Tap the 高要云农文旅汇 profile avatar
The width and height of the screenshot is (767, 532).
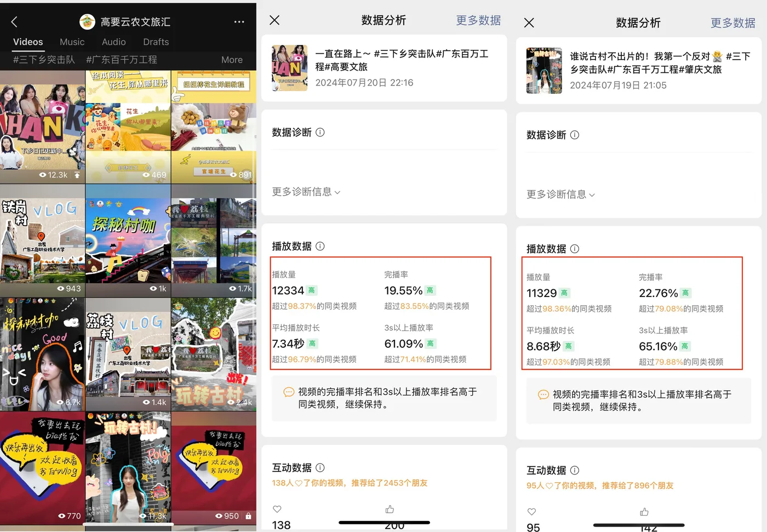87,22
